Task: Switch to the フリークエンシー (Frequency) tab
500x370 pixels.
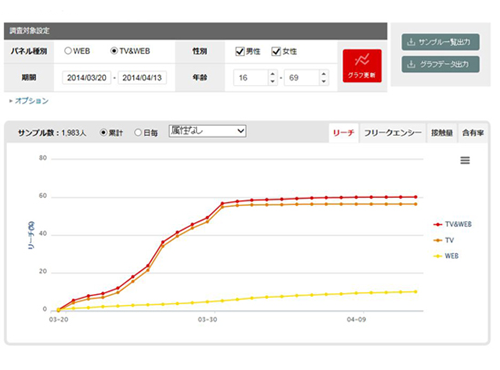Action: (x=393, y=133)
